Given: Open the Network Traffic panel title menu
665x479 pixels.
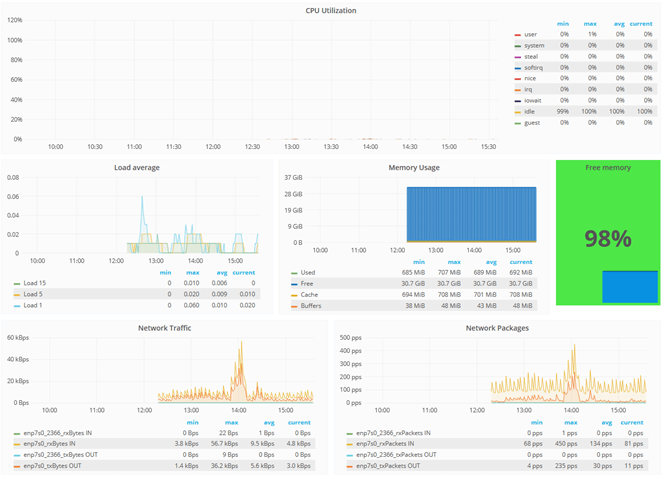Looking at the screenshot, I should tap(165, 328).
